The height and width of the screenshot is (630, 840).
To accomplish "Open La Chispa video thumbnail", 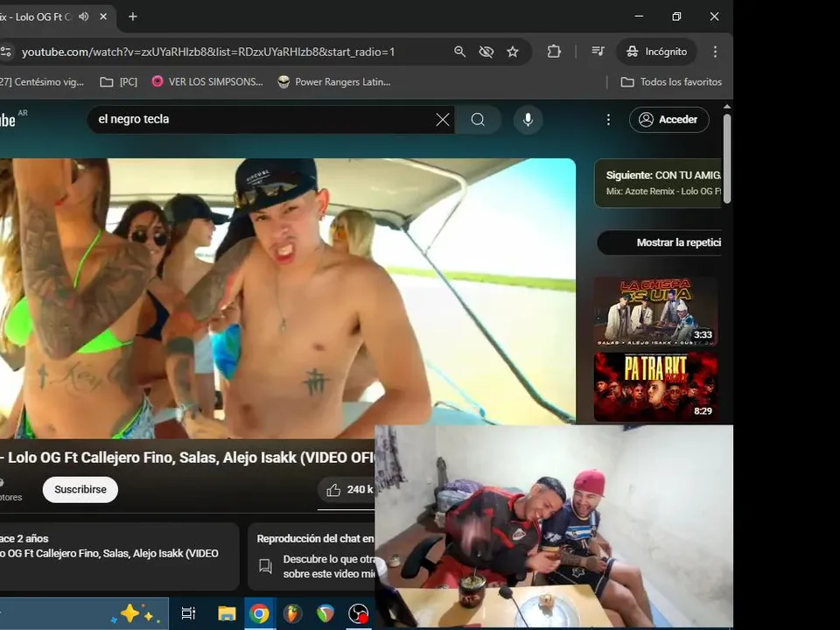I will point(655,311).
